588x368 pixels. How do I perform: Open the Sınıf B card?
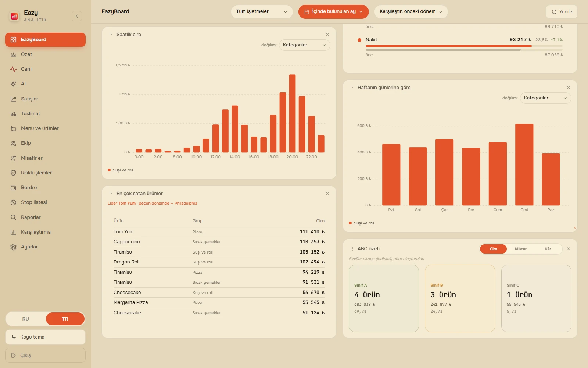[x=460, y=298]
